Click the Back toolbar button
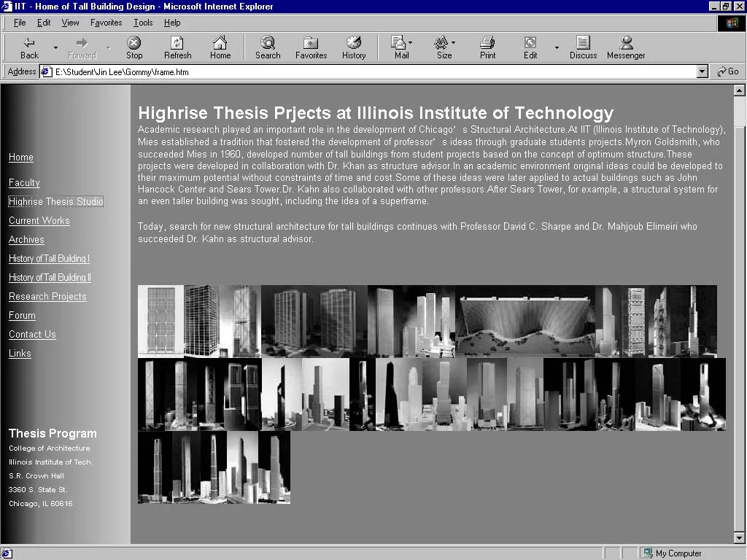 click(x=29, y=47)
